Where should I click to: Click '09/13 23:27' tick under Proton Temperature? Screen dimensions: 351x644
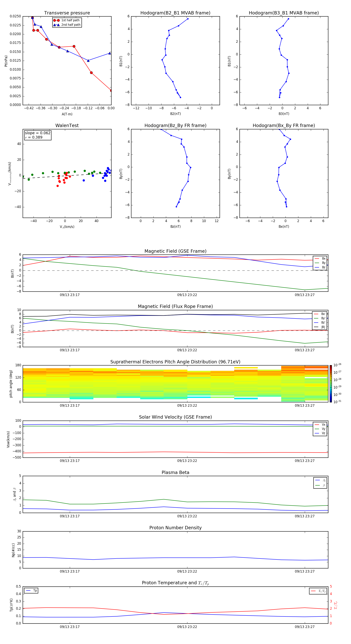305,627
